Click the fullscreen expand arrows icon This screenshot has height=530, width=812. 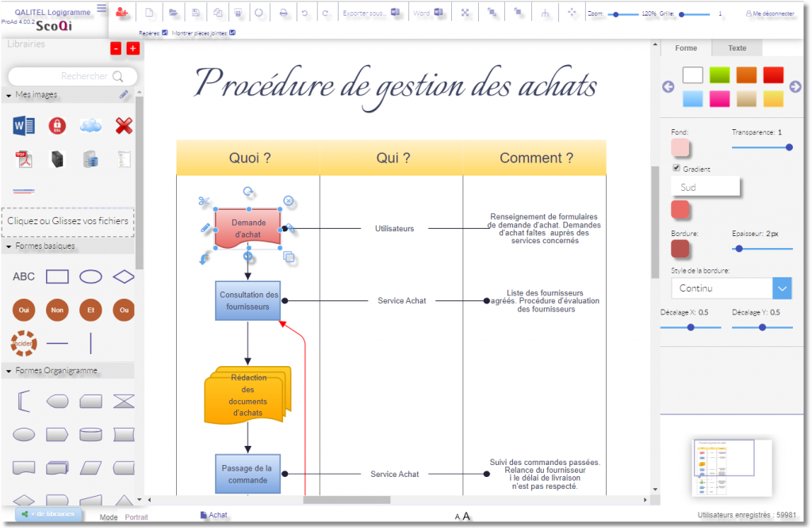coord(465,13)
